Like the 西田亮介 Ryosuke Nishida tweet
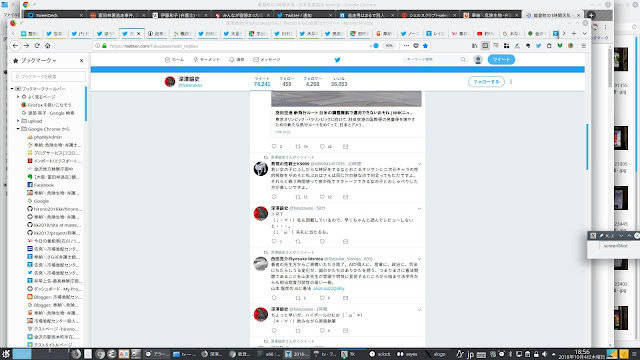This screenshot has width=640, height=360. pyautogui.click(x=322, y=298)
